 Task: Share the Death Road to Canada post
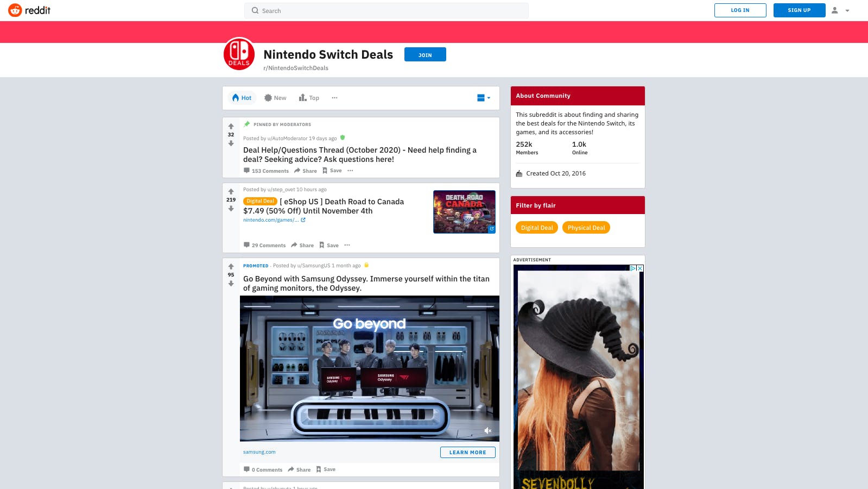point(302,245)
